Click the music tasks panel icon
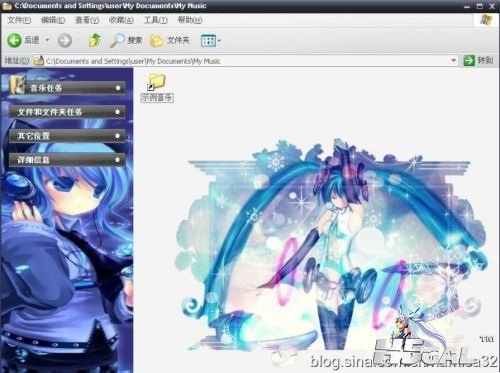Image resolution: width=500 pixels, height=373 pixels. point(18,84)
